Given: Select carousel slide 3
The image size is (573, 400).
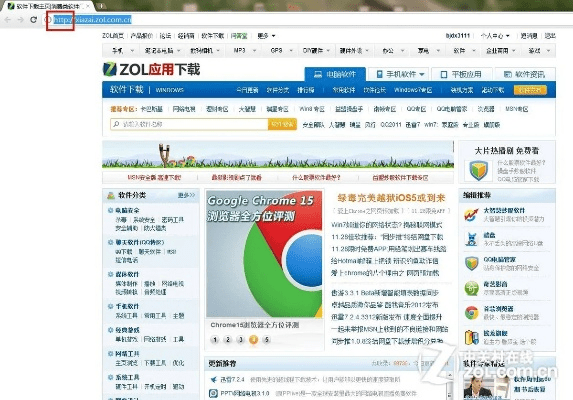Looking at the screenshot, I should click(240, 339).
